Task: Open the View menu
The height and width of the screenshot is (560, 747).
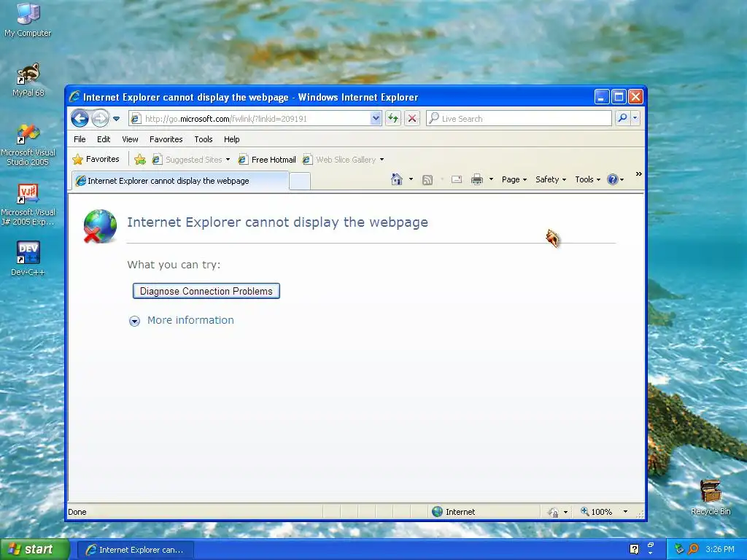Action: (x=130, y=139)
